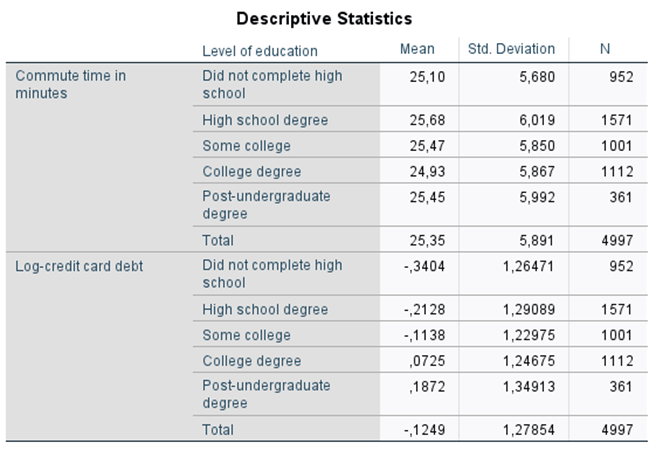Select the Level of education column header

tap(259, 50)
